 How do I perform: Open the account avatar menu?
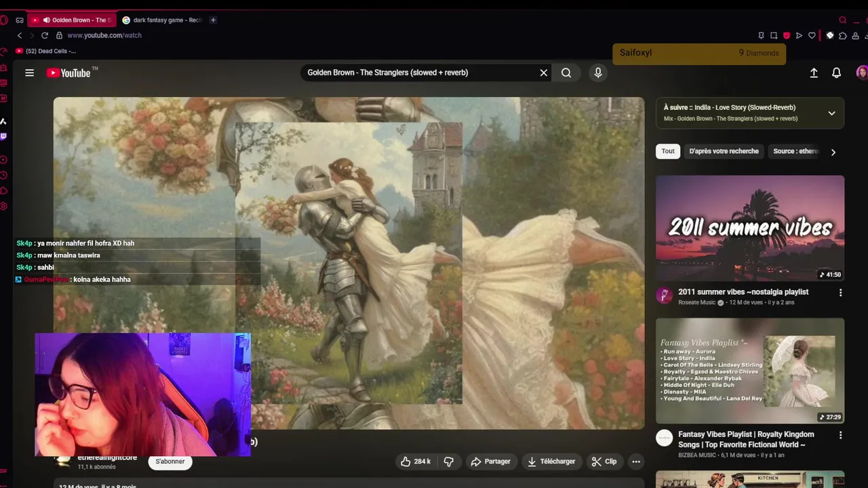point(862,73)
